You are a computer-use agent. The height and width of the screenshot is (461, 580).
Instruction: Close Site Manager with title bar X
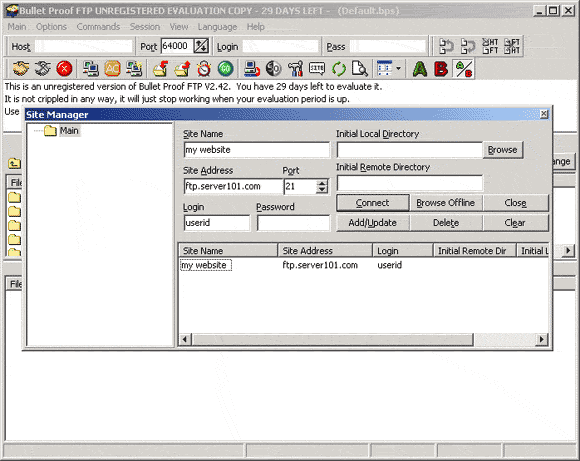[544, 114]
